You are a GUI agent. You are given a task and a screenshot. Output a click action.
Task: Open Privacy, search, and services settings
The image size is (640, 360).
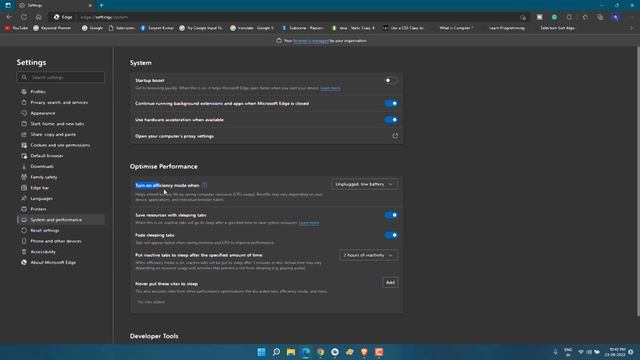59,102
